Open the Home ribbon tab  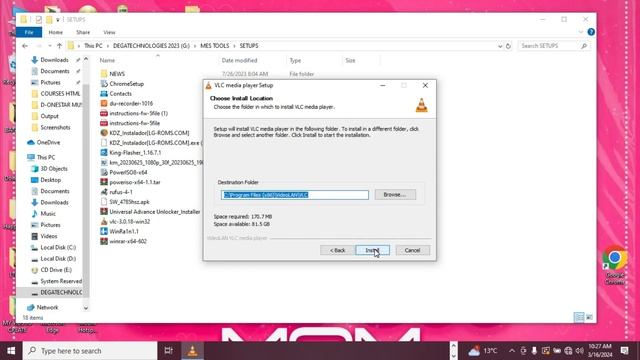56,32
